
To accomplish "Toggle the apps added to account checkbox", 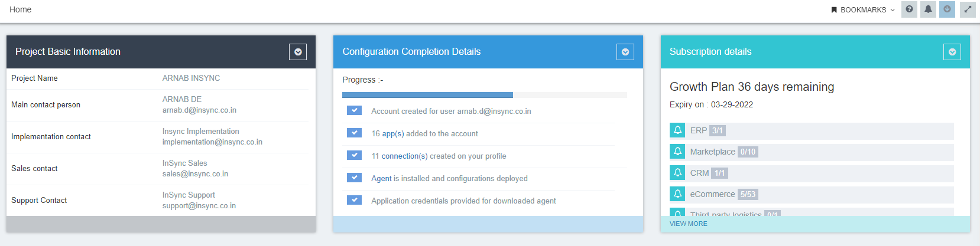I will 354,133.
